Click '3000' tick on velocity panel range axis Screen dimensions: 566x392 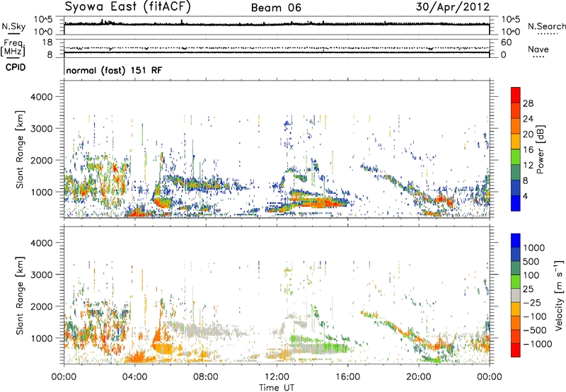click(x=42, y=275)
